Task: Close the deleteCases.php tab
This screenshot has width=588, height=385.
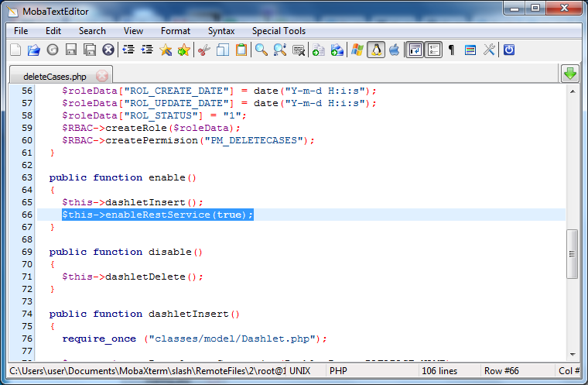Action: pyautogui.click(x=102, y=76)
